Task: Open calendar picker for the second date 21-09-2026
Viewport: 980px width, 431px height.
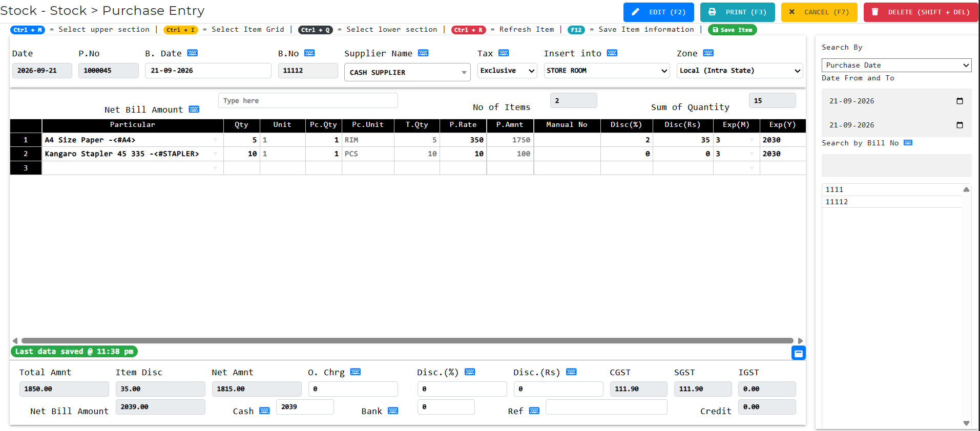Action: tap(960, 125)
